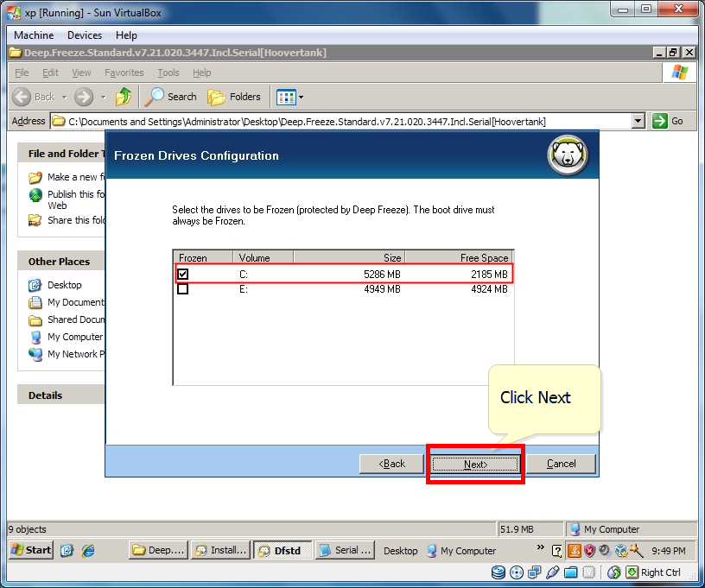Click the Deep Freeze polar bear logo
Screen dimensions: 705x588
coord(568,155)
